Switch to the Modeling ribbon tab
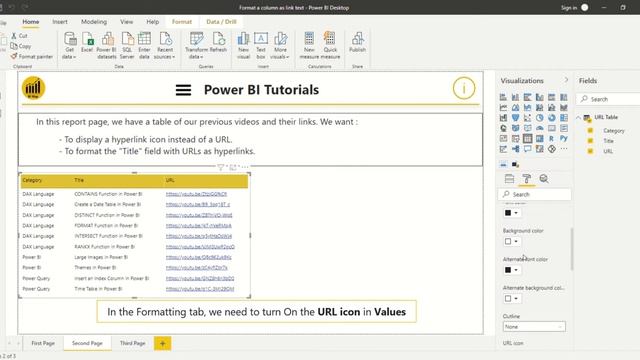The width and height of the screenshot is (640, 360). click(94, 22)
